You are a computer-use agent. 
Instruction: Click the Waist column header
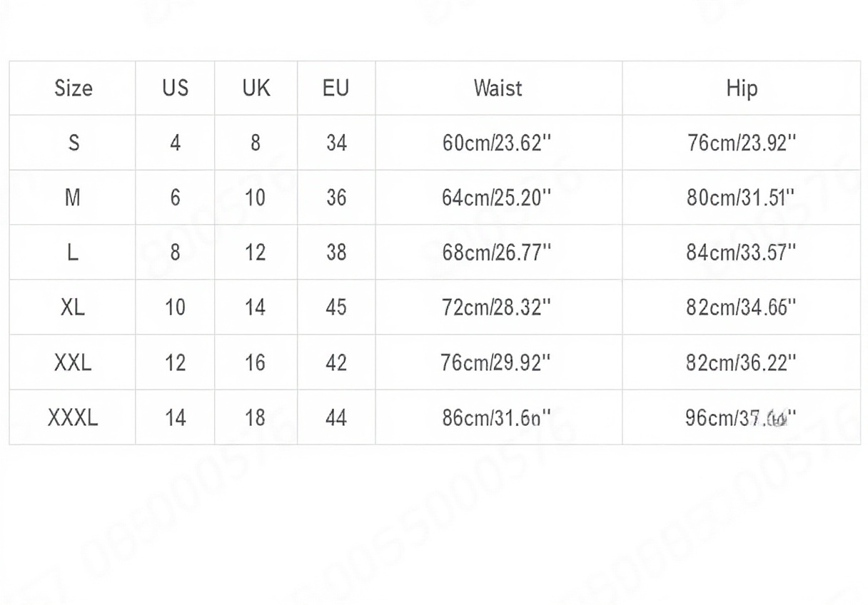coord(498,88)
